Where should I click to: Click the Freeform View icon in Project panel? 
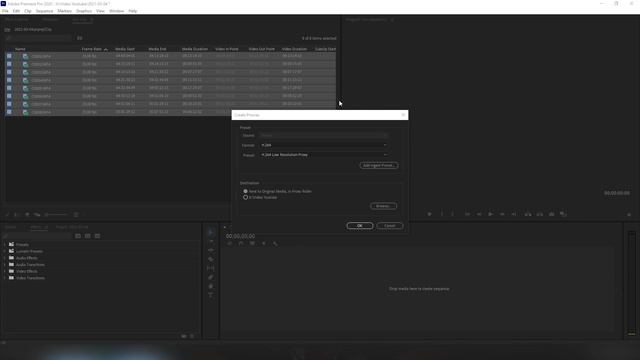(x=37, y=215)
